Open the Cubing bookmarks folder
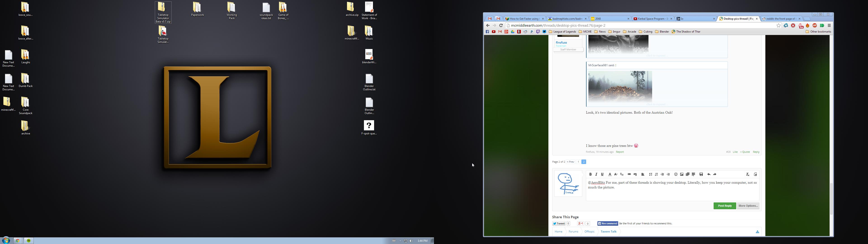This screenshot has height=244, width=868. click(x=645, y=32)
